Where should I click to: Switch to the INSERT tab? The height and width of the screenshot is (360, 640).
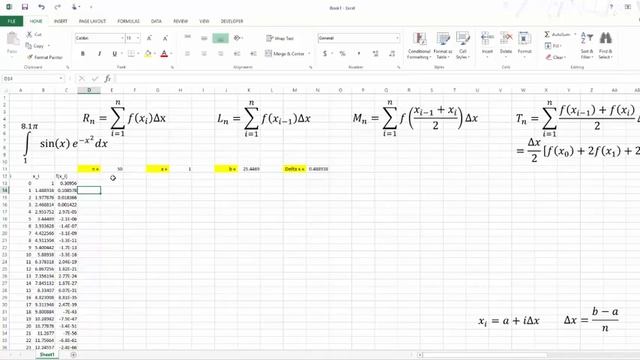[x=60, y=21]
